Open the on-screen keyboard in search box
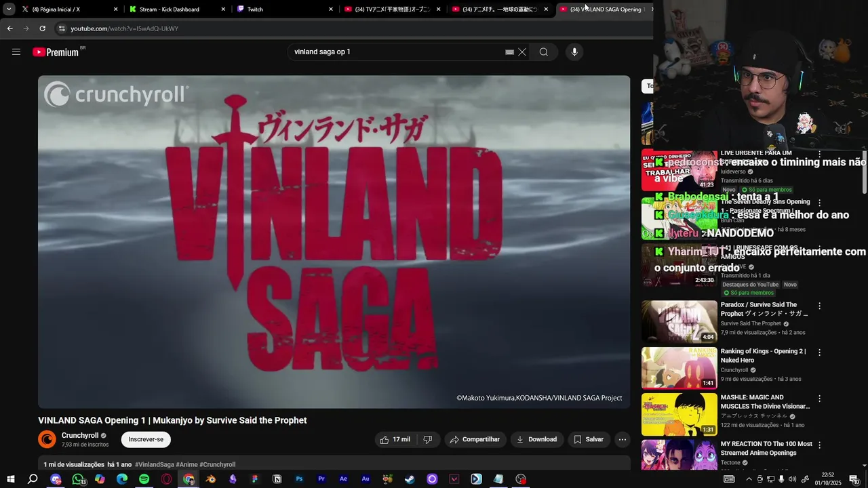The height and width of the screenshot is (488, 868). pos(509,52)
